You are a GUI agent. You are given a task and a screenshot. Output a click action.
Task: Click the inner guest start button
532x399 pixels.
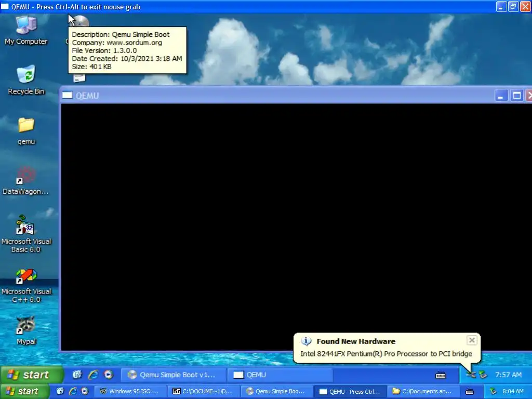pyautogui.click(x=32, y=375)
